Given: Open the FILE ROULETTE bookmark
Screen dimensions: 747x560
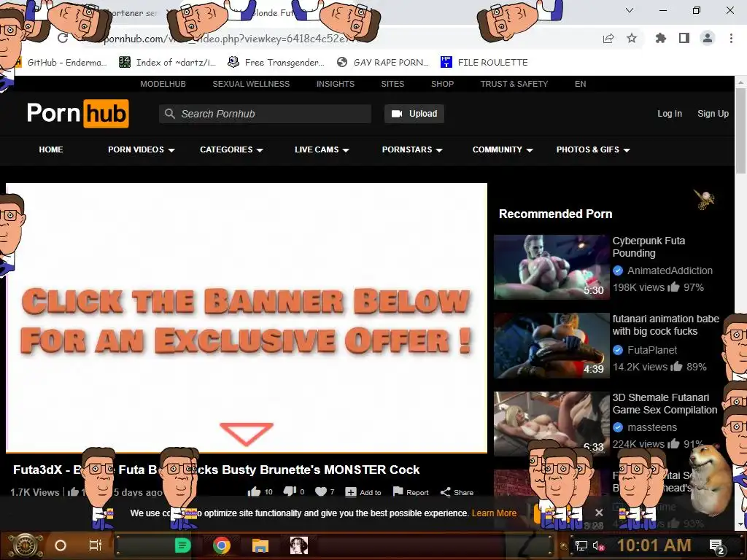Looking at the screenshot, I should point(484,63).
